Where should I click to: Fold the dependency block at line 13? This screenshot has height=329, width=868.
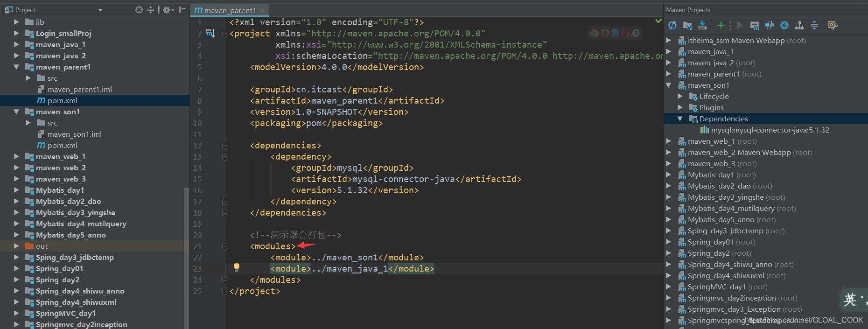(x=225, y=157)
